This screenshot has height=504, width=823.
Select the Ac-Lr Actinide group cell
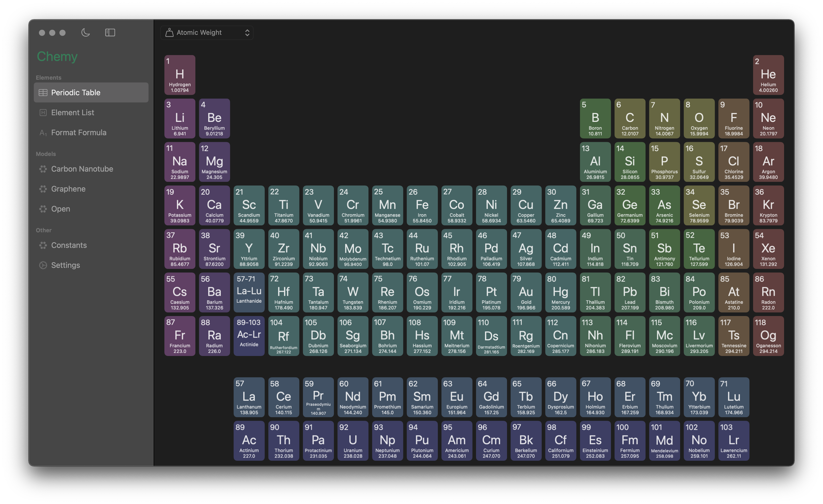click(x=249, y=336)
